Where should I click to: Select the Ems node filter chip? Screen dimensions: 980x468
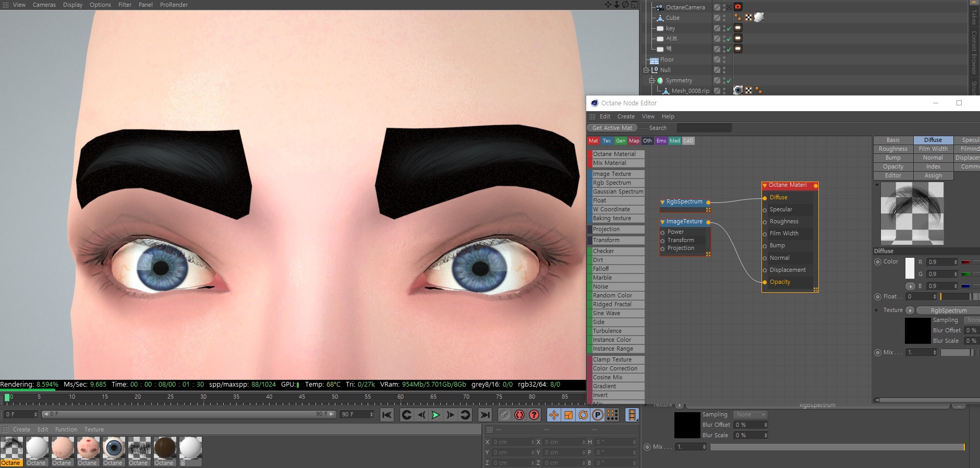point(661,141)
